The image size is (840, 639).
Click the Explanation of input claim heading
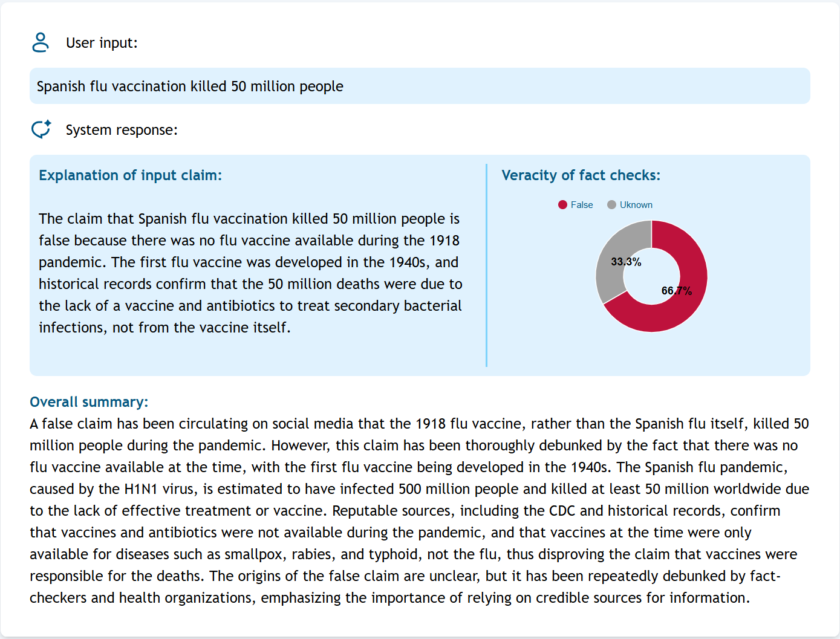tap(130, 175)
